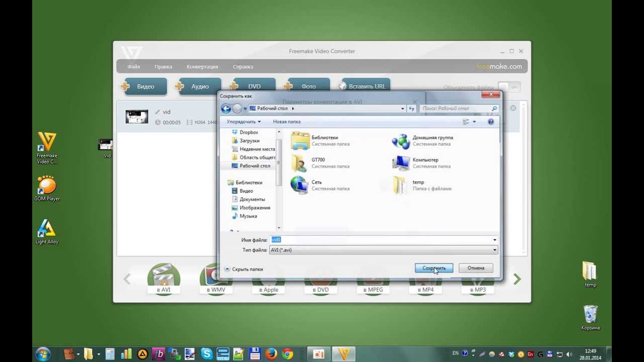Screen dimensions: 644x362
Task: Click the Вставить URL button in Freemake
Action: [x=364, y=86]
